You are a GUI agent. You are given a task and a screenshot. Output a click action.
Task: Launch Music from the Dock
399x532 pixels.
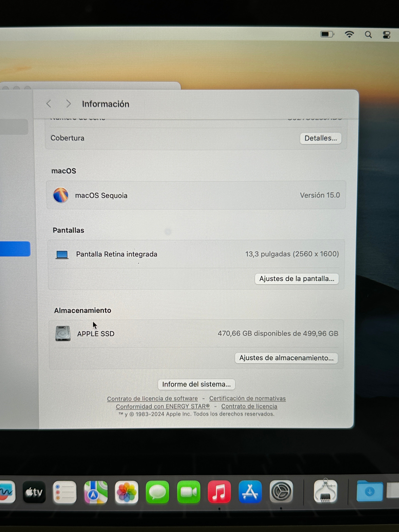[x=219, y=492]
